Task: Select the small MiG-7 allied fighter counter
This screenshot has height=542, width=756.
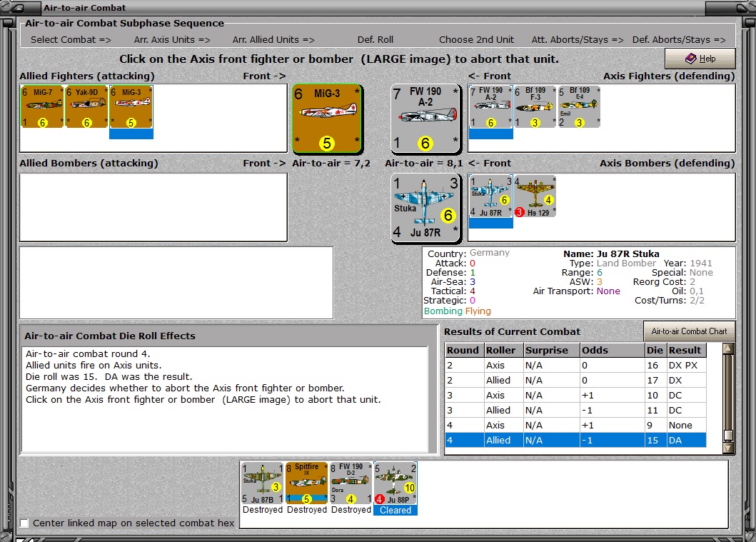Action: 42,106
